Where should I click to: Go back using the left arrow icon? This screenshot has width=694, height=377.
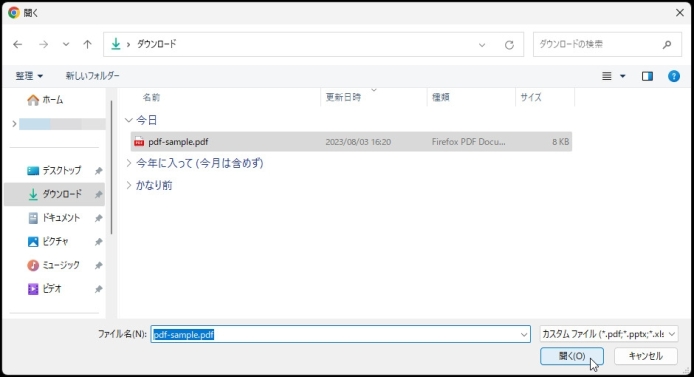coord(18,44)
